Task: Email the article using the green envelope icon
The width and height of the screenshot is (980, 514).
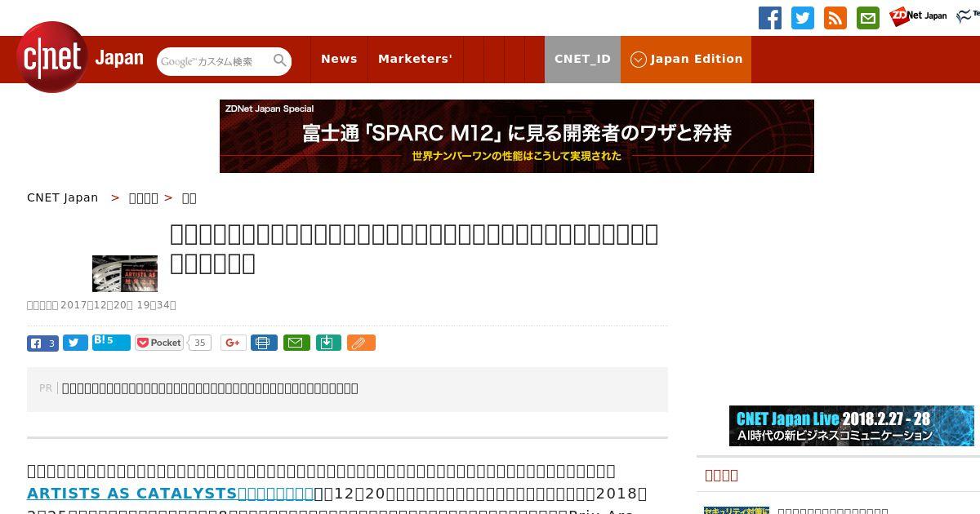Action: [x=296, y=343]
